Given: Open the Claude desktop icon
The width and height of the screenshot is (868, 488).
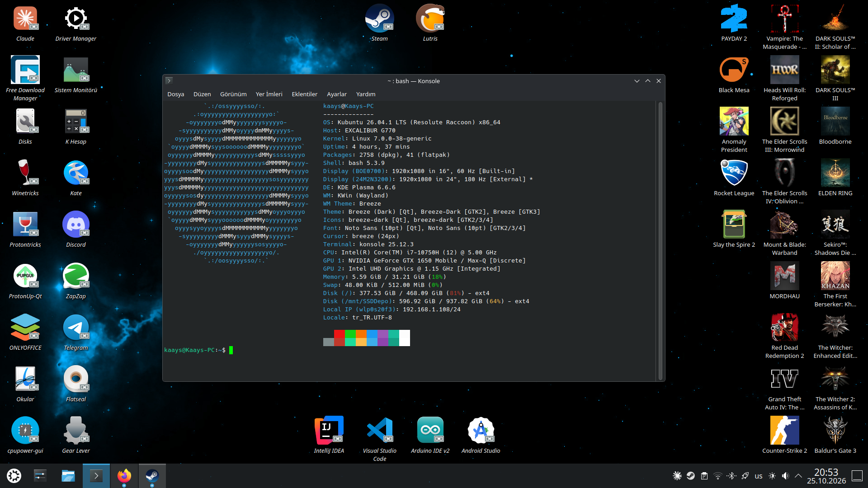Looking at the screenshot, I should pyautogui.click(x=25, y=19).
